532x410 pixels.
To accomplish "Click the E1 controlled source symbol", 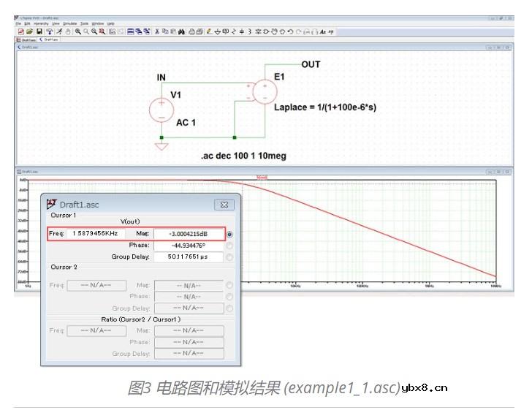I will (x=265, y=91).
